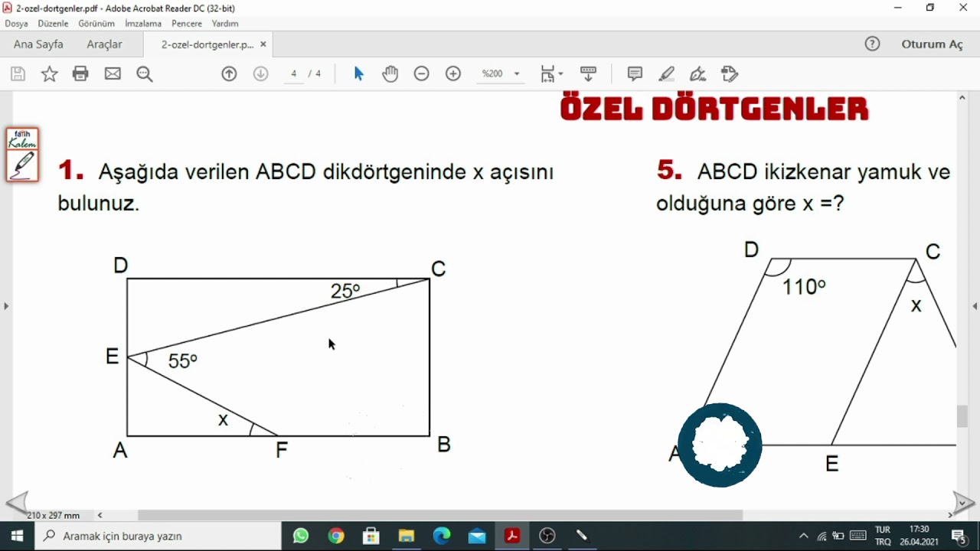Click the TUR TRQ language indicator
The height and width of the screenshot is (551, 980).
(883, 536)
